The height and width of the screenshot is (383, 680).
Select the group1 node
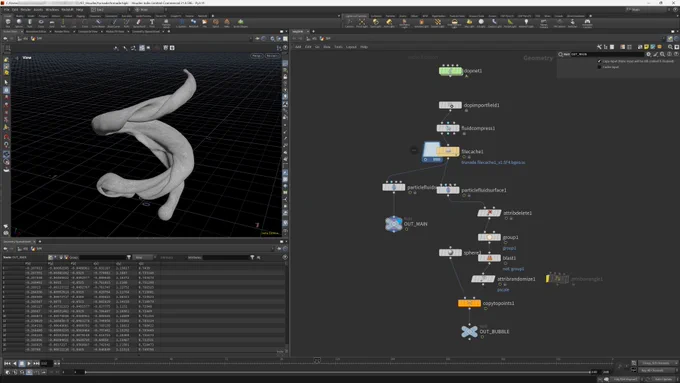click(489, 237)
